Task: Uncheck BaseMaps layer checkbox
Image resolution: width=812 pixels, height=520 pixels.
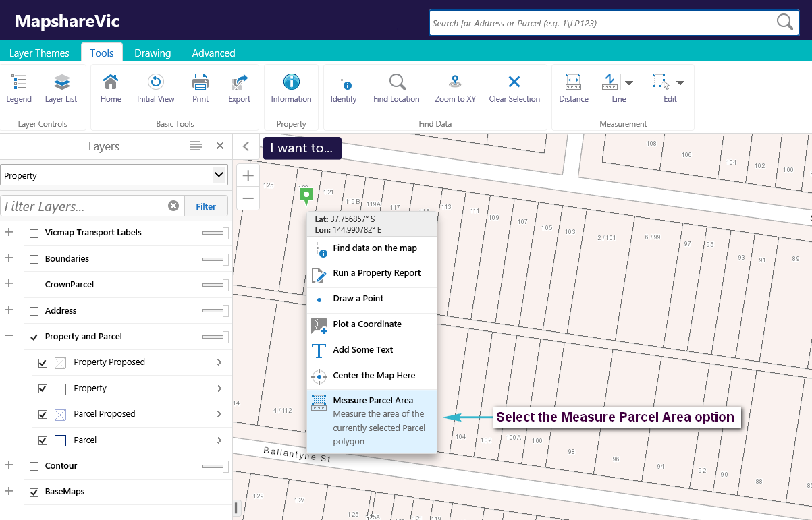Action: coord(34,492)
